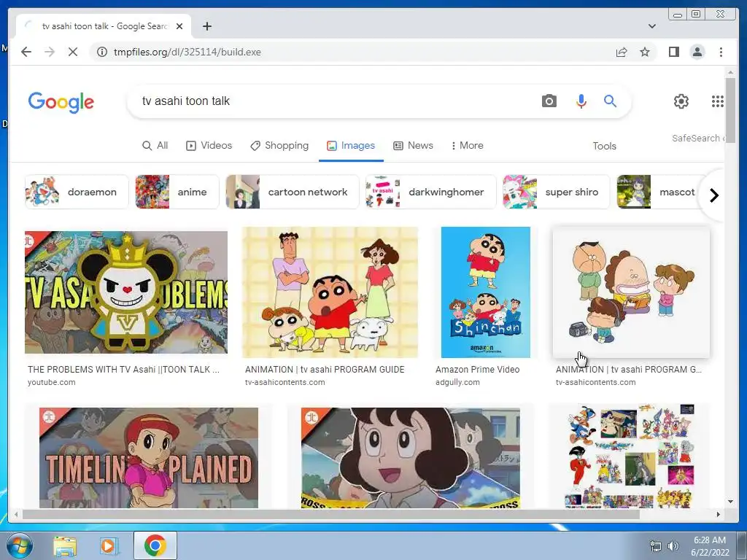Click the horizontal scrollbar left arrow
Image resolution: width=747 pixels, height=560 pixels.
[16, 514]
